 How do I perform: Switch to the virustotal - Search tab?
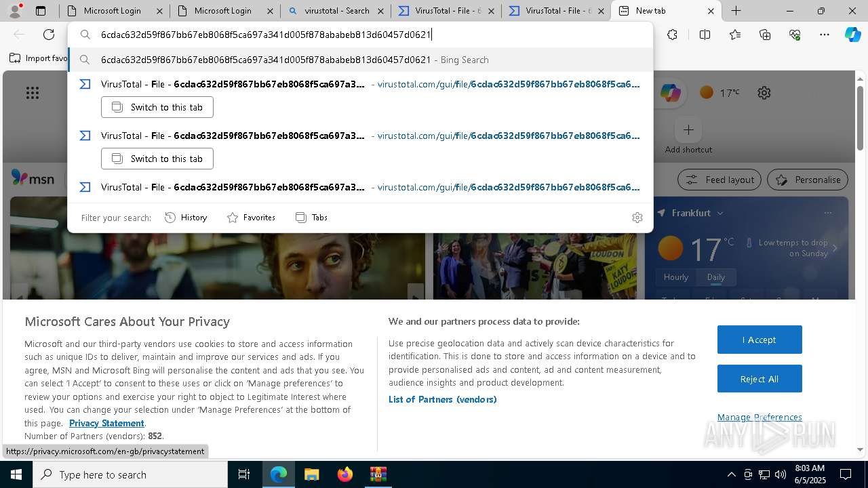[335, 11]
